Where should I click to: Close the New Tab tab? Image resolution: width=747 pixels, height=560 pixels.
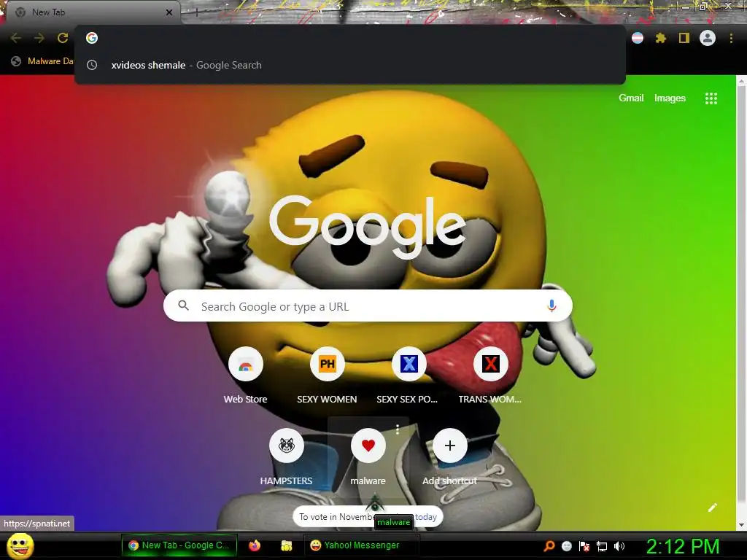pos(169,12)
